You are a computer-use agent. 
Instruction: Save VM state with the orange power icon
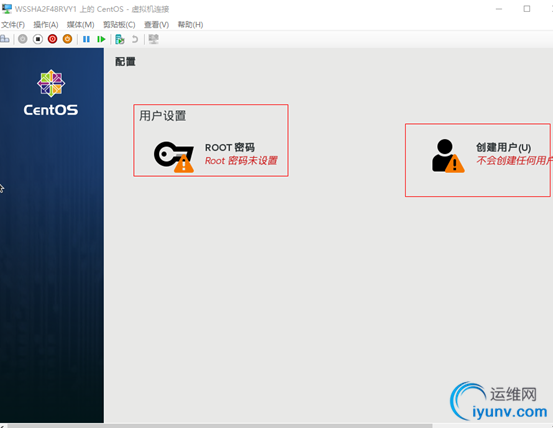pos(67,39)
